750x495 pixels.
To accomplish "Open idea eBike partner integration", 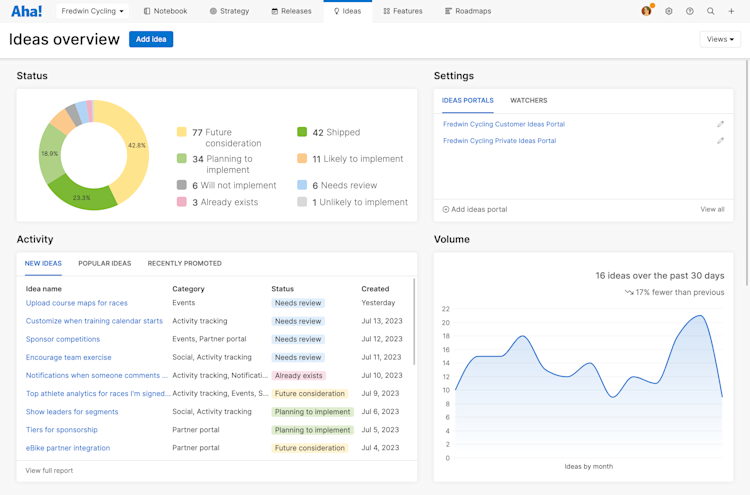I will coord(68,448).
